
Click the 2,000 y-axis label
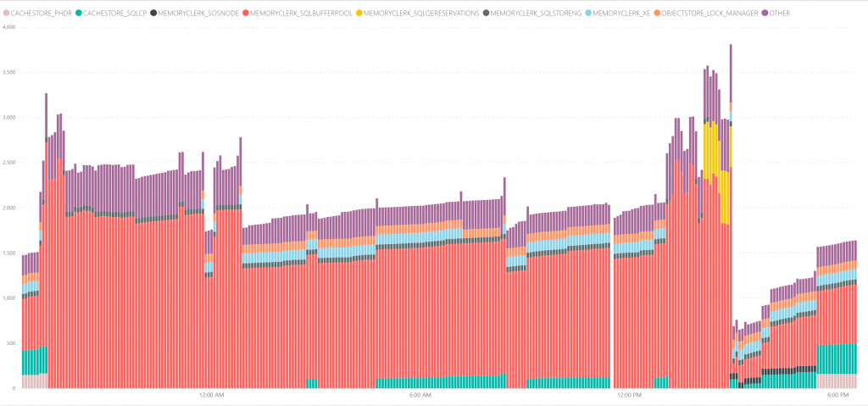[8, 208]
